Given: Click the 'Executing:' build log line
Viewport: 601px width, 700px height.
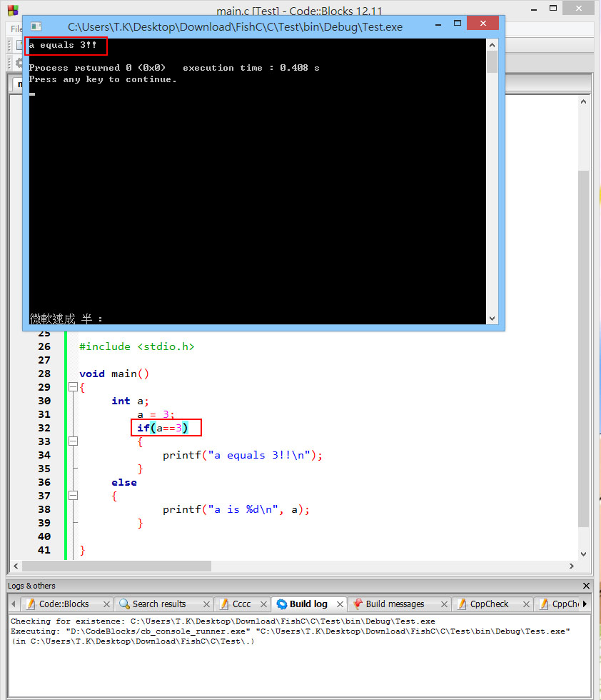Looking at the screenshot, I should point(291,631).
